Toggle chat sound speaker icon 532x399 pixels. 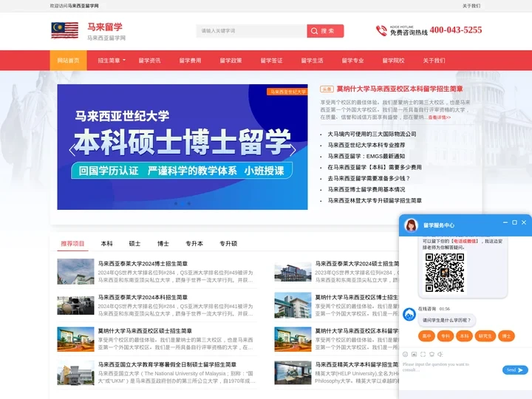(440, 354)
